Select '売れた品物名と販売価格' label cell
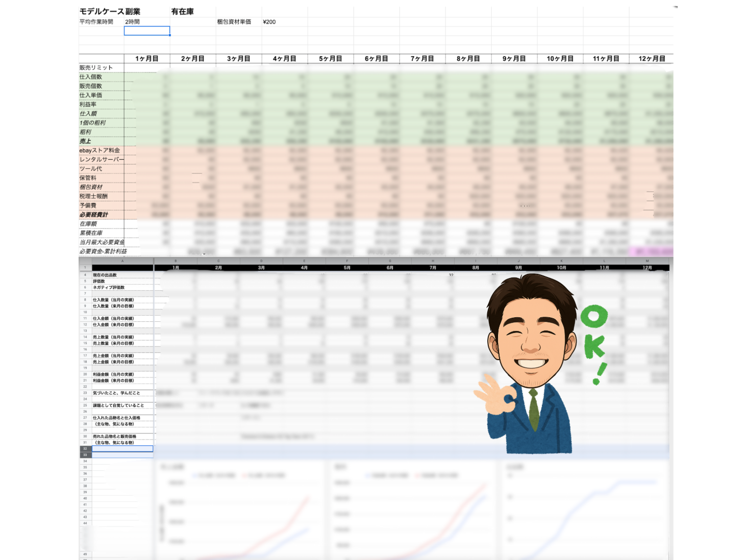Screen dimensions: 746x560 point(114,437)
